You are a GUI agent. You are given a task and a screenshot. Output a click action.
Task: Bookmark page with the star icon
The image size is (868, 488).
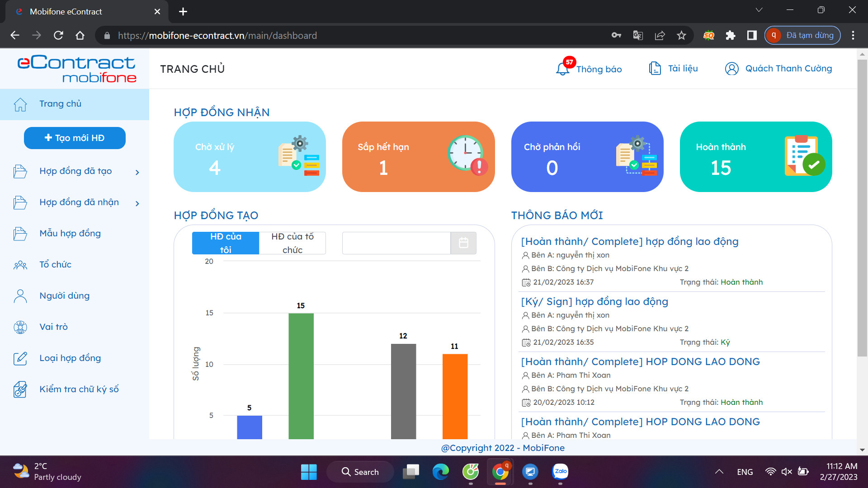pyautogui.click(x=681, y=35)
